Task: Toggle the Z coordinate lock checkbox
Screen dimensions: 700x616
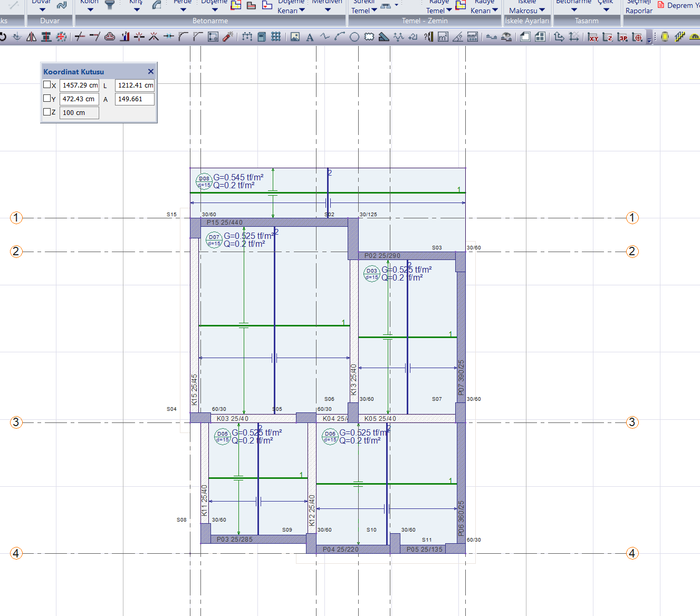Action: click(47, 112)
